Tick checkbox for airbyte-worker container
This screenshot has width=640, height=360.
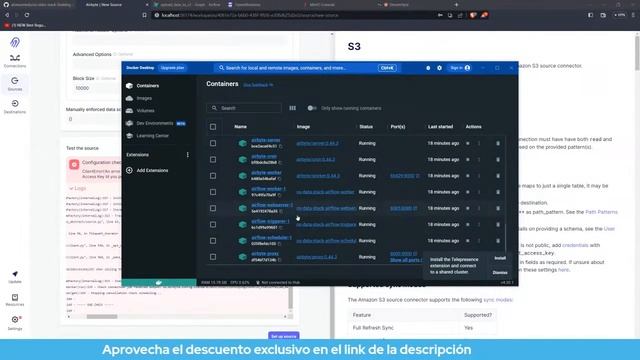point(213,176)
